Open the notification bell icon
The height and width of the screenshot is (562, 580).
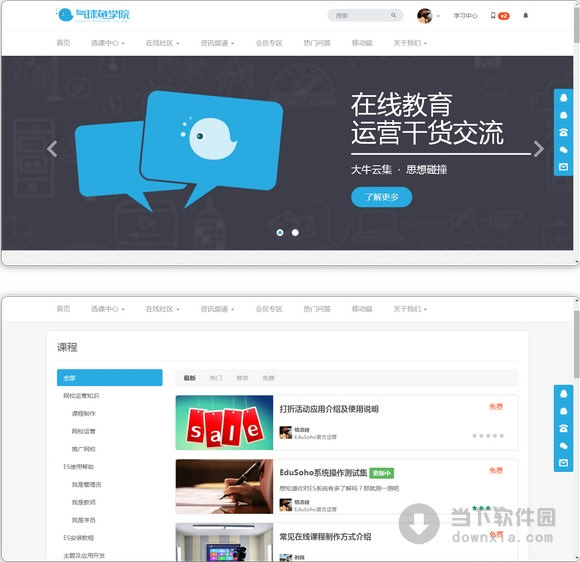click(525, 16)
